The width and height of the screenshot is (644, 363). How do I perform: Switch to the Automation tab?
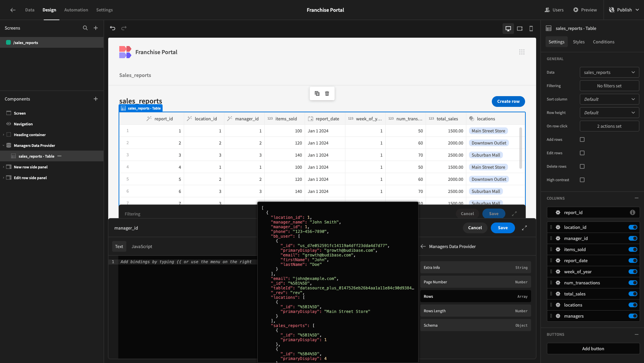(x=76, y=10)
